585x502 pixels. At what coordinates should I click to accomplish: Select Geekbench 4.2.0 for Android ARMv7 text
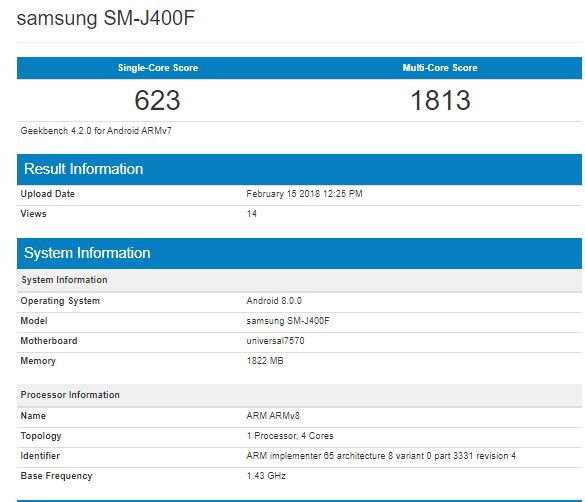[x=96, y=131]
